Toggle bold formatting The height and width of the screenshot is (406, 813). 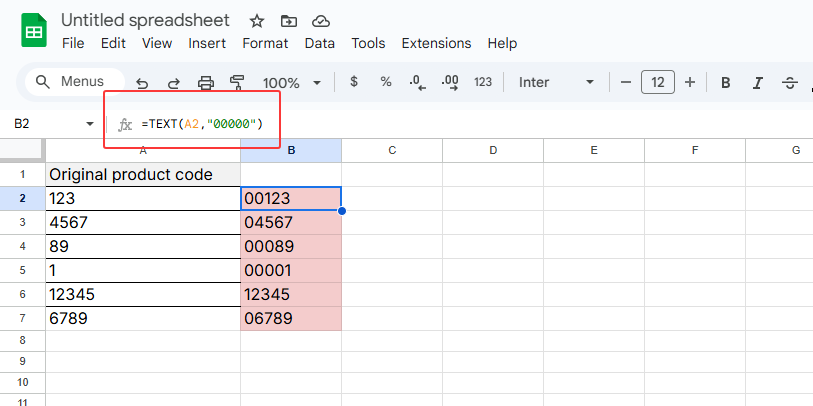pyautogui.click(x=726, y=83)
